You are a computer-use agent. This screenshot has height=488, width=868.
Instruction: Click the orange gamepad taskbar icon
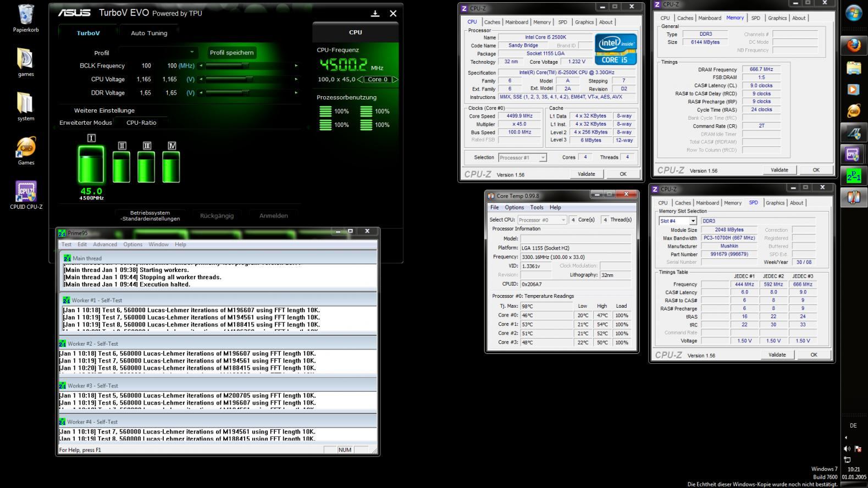click(854, 110)
